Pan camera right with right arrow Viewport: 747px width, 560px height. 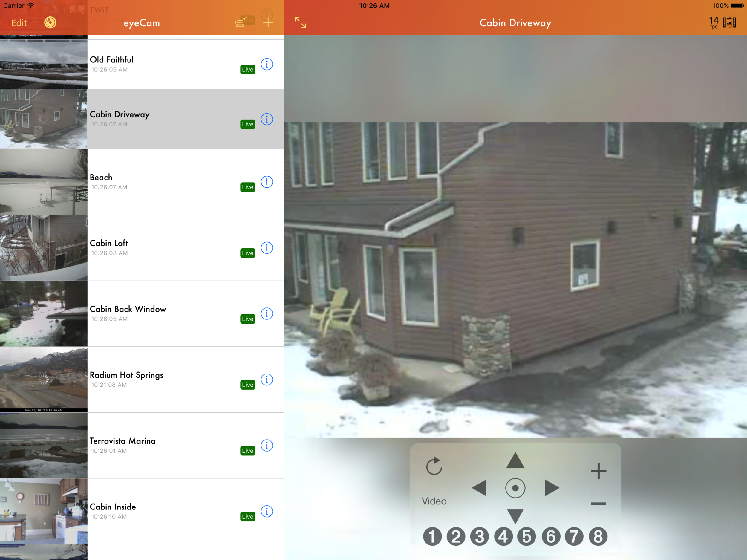click(x=552, y=488)
